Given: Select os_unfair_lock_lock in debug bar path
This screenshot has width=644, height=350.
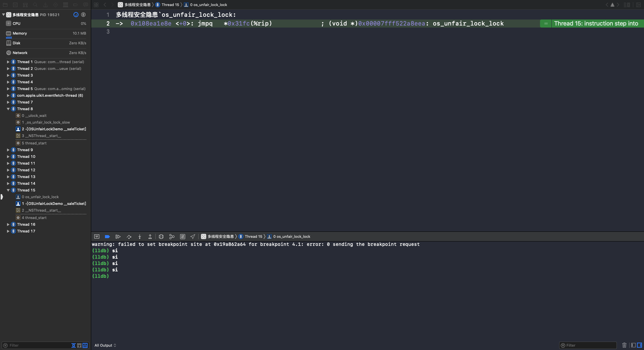Looking at the screenshot, I should pyautogui.click(x=288, y=236).
